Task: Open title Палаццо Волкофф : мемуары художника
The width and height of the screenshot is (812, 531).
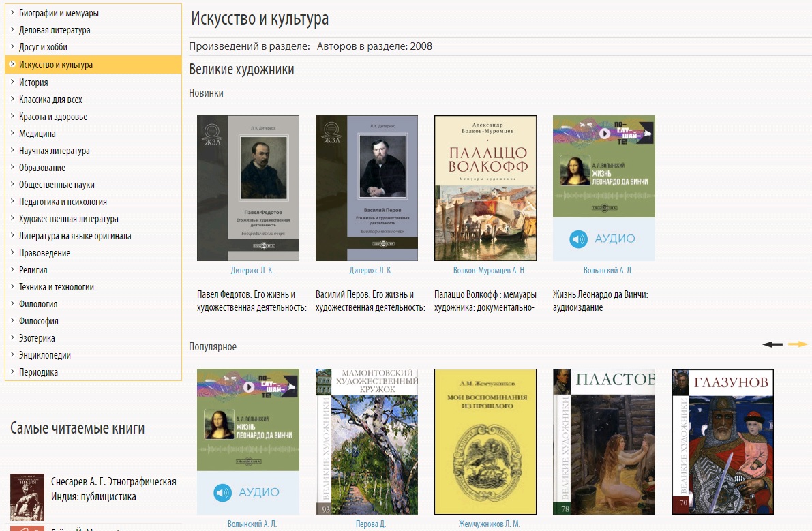Action: (x=485, y=301)
